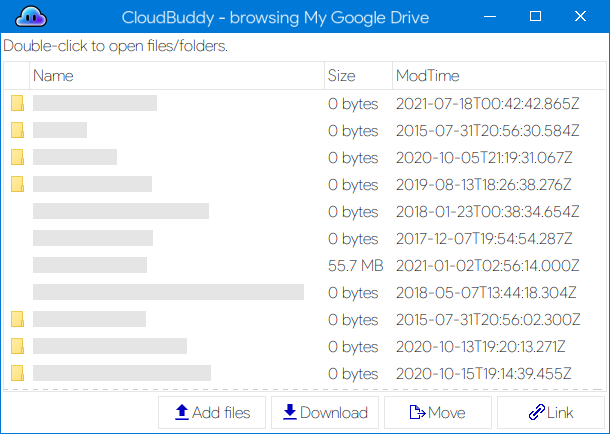Click the Add files button
Viewport: 610px width, 434px height.
[212, 413]
